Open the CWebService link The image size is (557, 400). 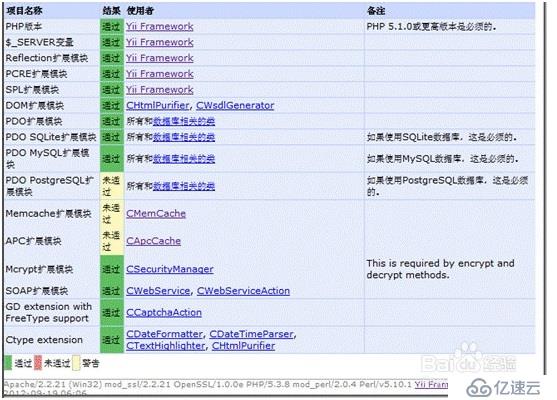tap(158, 291)
